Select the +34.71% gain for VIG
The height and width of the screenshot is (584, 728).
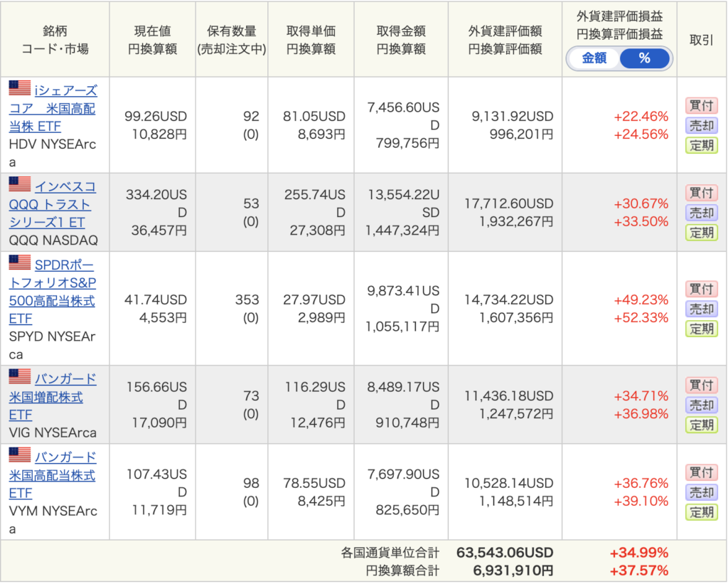641,395
